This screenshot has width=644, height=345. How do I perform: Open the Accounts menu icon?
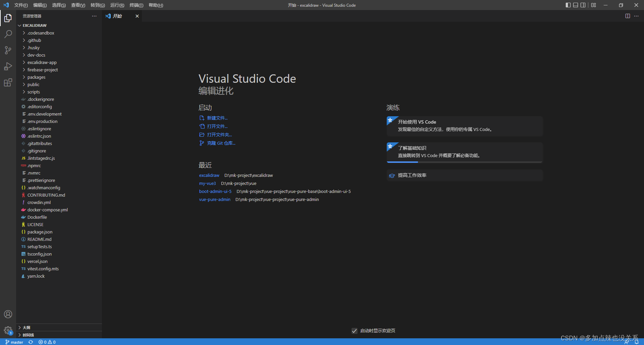pyautogui.click(x=8, y=314)
